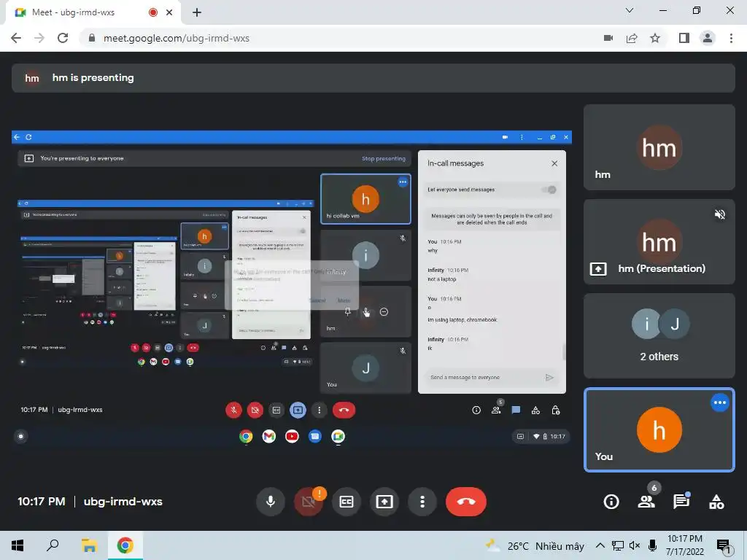Screen dimensions: 747x560
Task: Mute the microphone in Meet controls
Action: coord(270,502)
